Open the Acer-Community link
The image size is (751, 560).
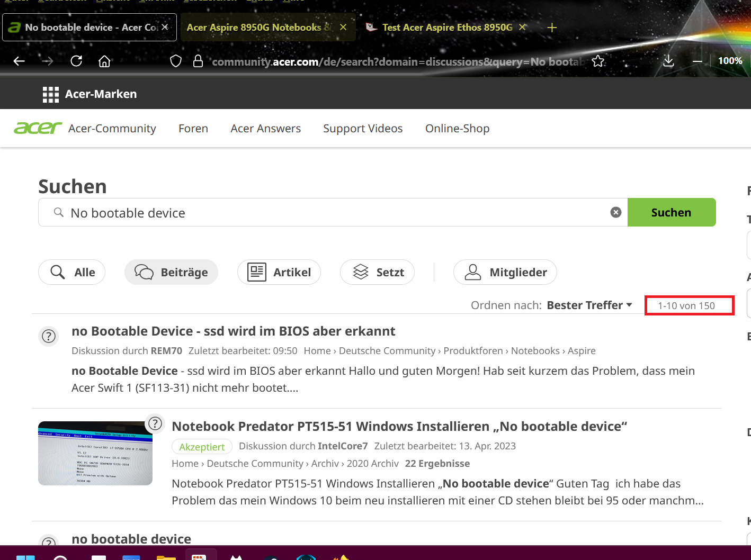pos(112,129)
